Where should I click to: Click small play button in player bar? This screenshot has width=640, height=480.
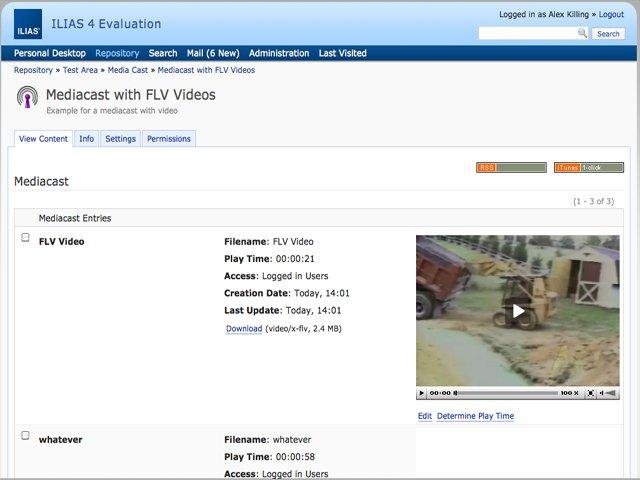point(421,393)
